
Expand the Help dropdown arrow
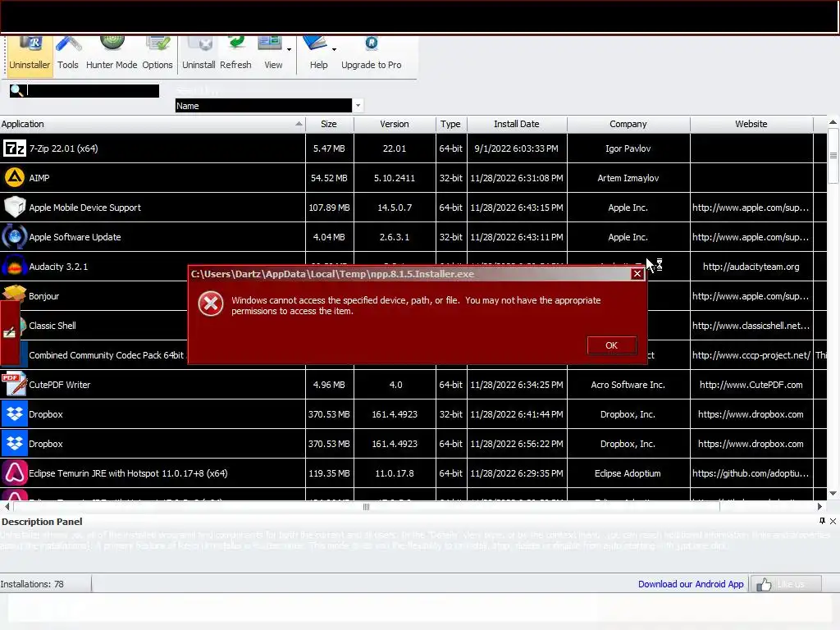335,49
